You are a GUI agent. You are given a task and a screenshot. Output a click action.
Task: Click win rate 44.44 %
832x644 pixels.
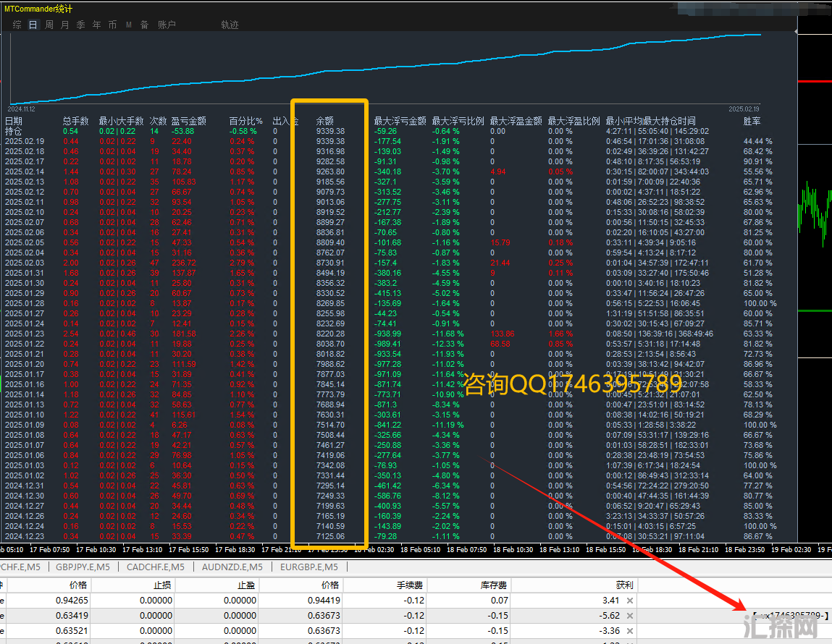[x=757, y=142]
